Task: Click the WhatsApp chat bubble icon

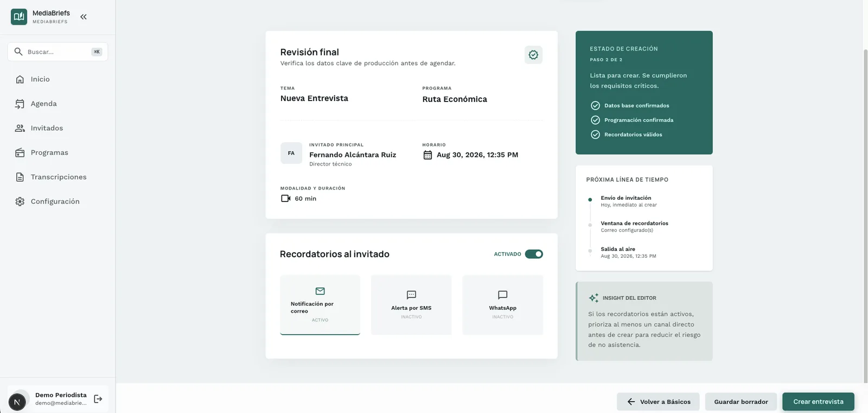Action: tap(502, 295)
